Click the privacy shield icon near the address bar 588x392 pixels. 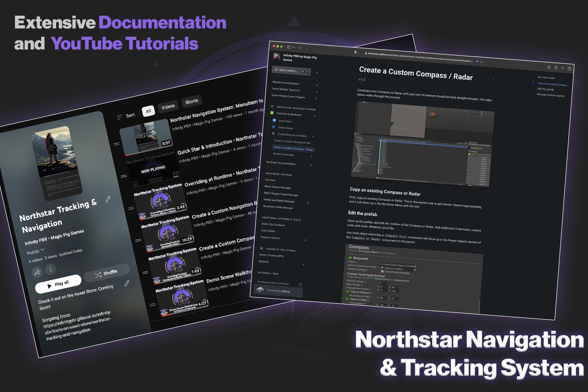(356, 52)
